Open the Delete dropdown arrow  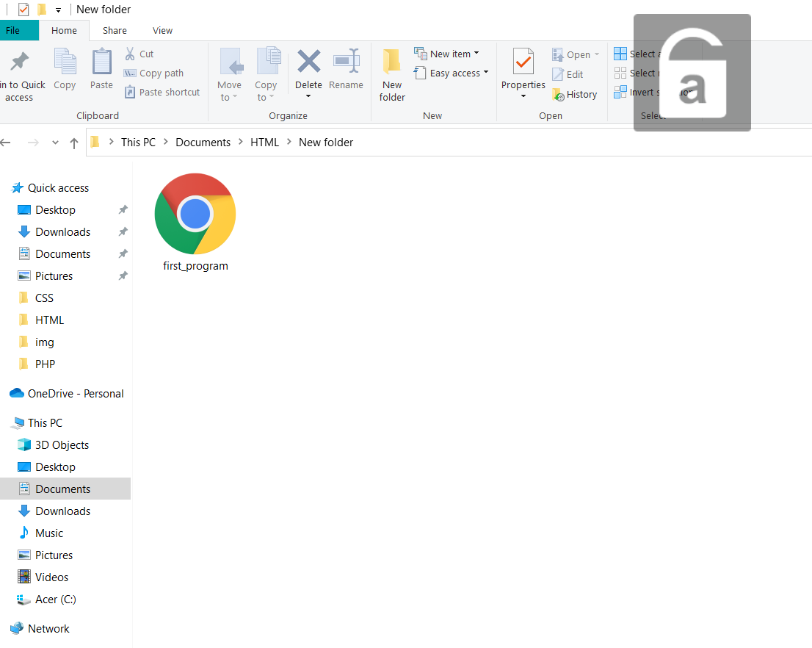point(308,96)
